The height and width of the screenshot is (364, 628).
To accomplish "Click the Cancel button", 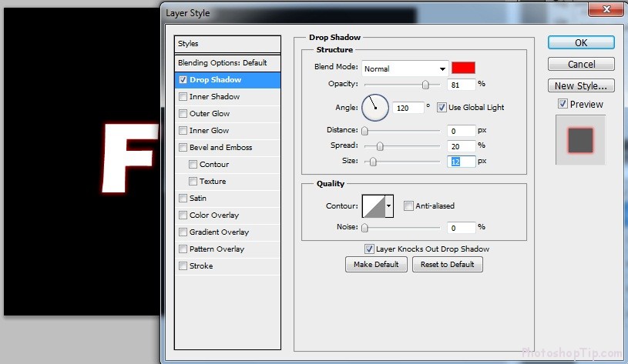I will [581, 65].
